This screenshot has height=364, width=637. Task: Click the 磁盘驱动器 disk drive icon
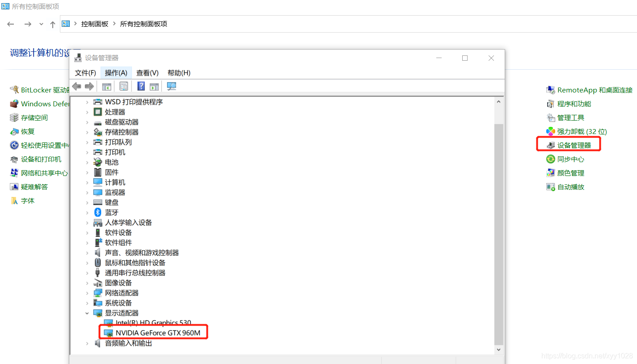[97, 122]
